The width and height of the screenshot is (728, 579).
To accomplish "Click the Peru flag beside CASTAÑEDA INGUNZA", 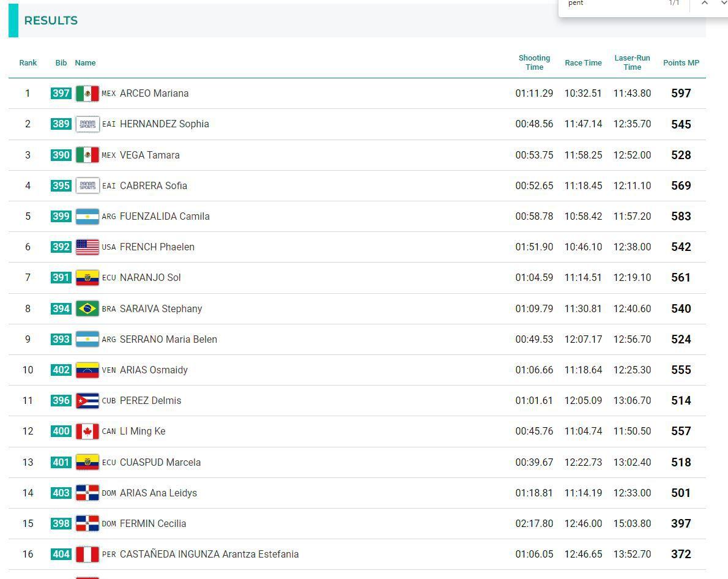I will coord(87,555).
